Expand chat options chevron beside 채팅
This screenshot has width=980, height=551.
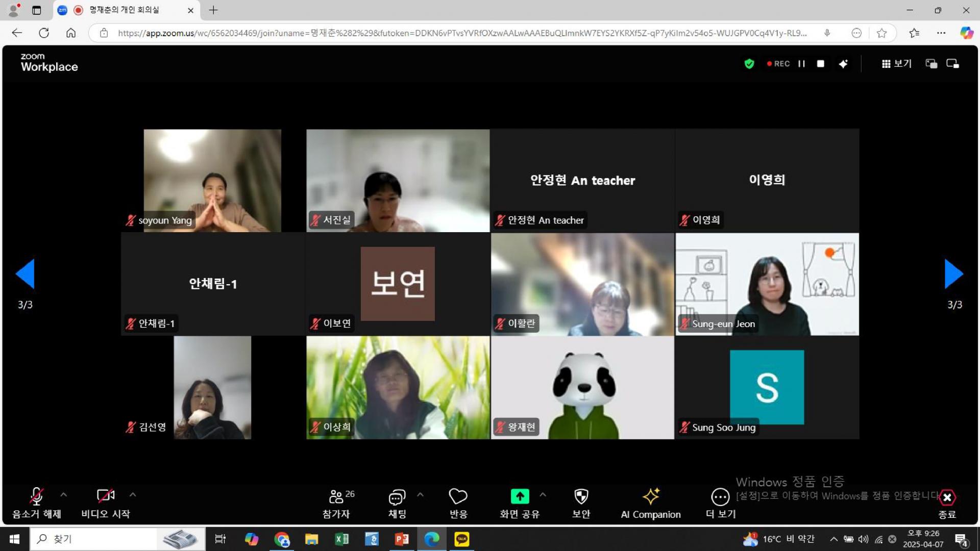click(420, 494)
